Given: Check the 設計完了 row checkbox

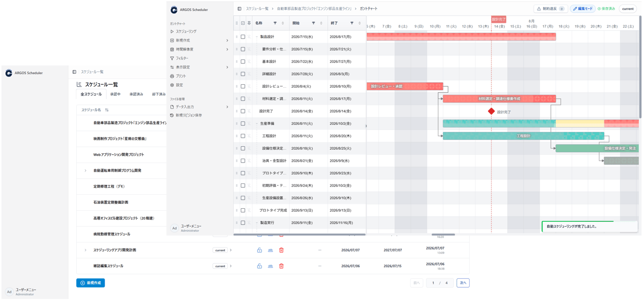Looking at the screenshot, I should pos(243,111).
